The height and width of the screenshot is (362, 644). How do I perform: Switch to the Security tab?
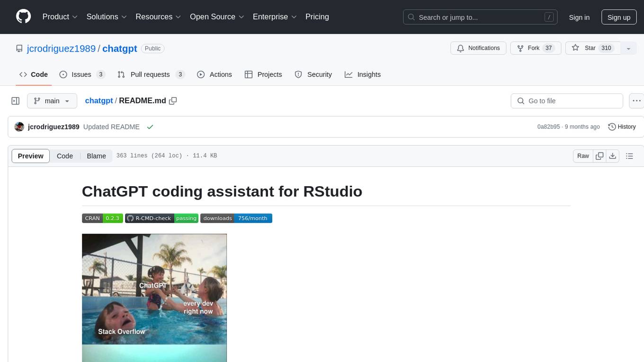tap(313, 74)
